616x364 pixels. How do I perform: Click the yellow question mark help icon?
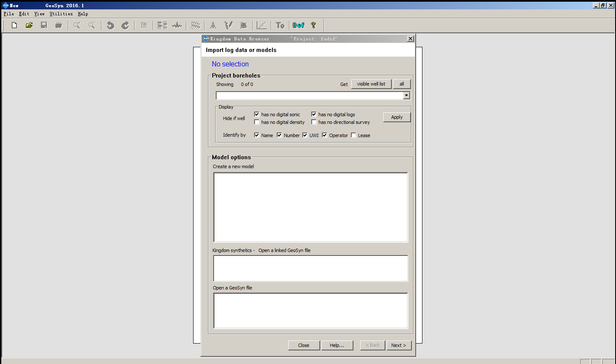pyautogui.click(x=313, y=26)
